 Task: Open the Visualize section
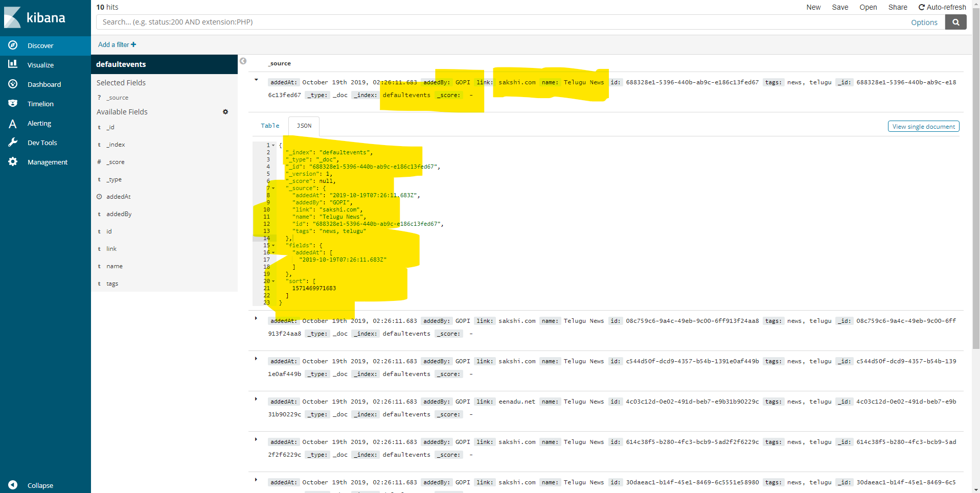[41, 64]
